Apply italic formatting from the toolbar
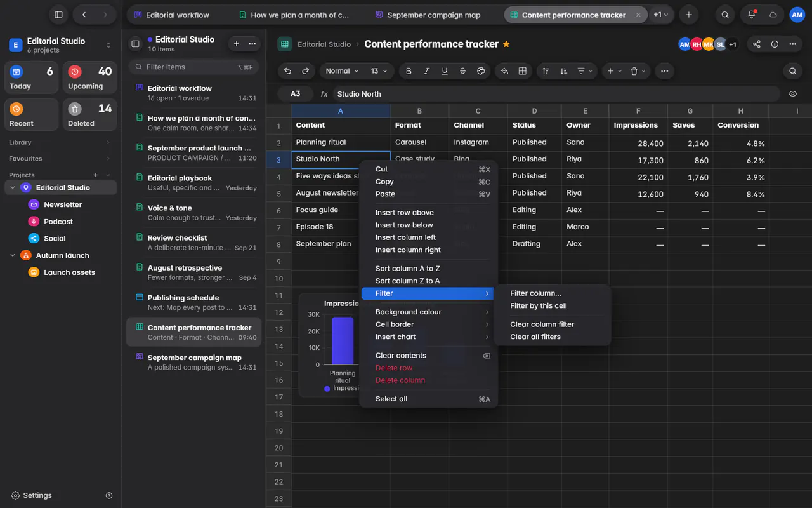 click(x=426, y=71)
